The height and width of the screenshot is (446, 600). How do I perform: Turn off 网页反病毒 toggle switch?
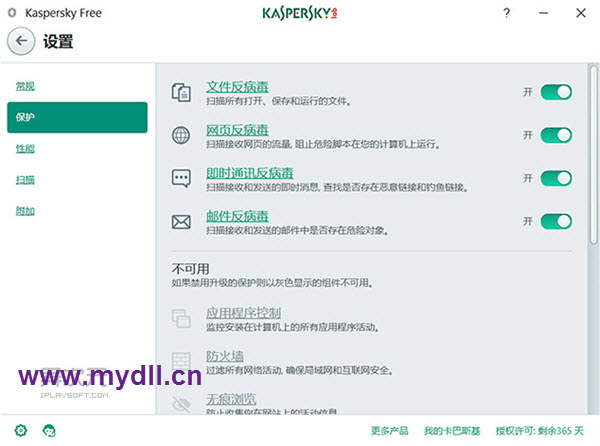pos(556,135)
